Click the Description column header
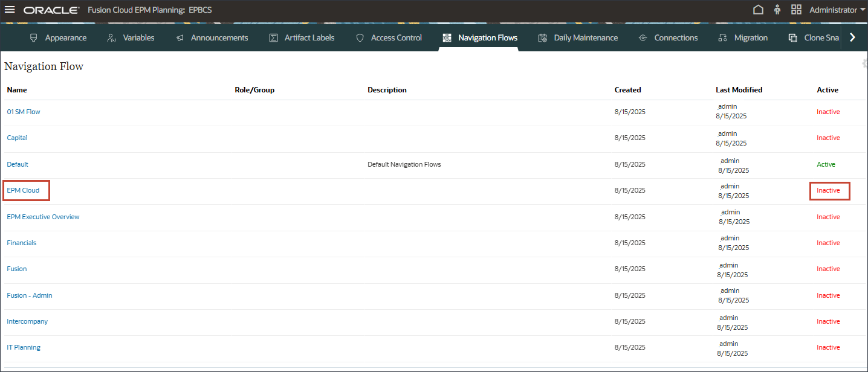 pyautogui.click(x=387, y=90)
